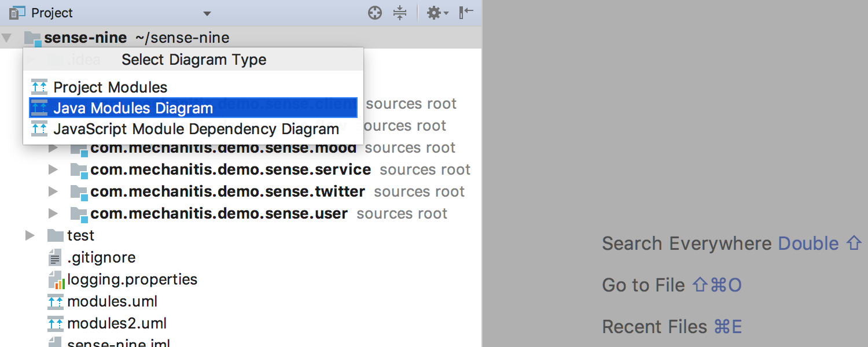The image size is (868, 347).
Task: Select the .gitignore file
Action: pyautogui.click(x=101, y=258)
